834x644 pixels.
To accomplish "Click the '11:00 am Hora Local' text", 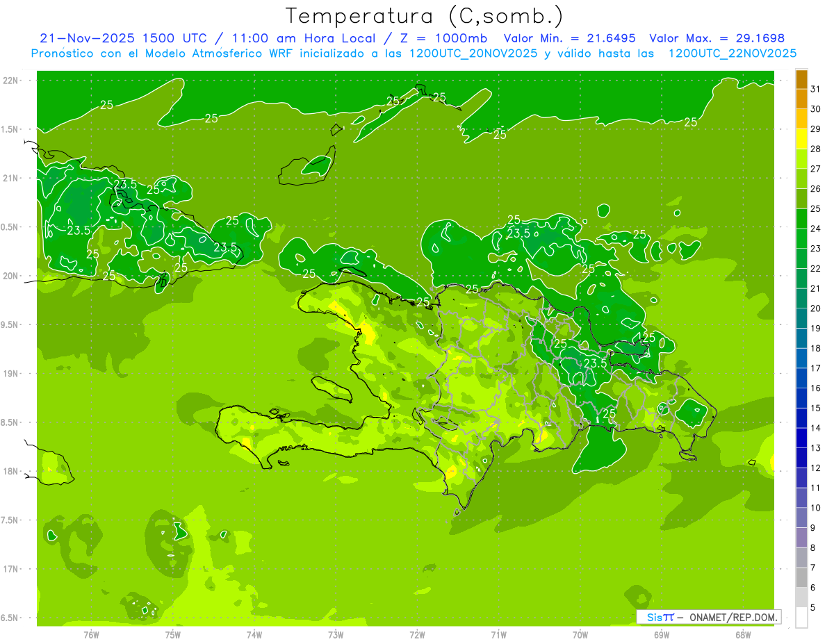I will (x=304, y=38).
